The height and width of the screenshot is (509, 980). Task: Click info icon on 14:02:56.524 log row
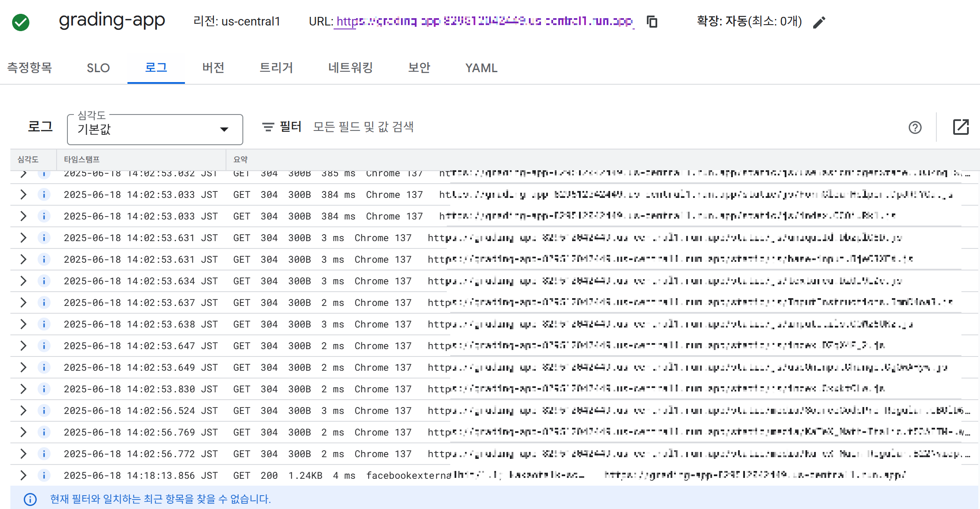(44, 410)
